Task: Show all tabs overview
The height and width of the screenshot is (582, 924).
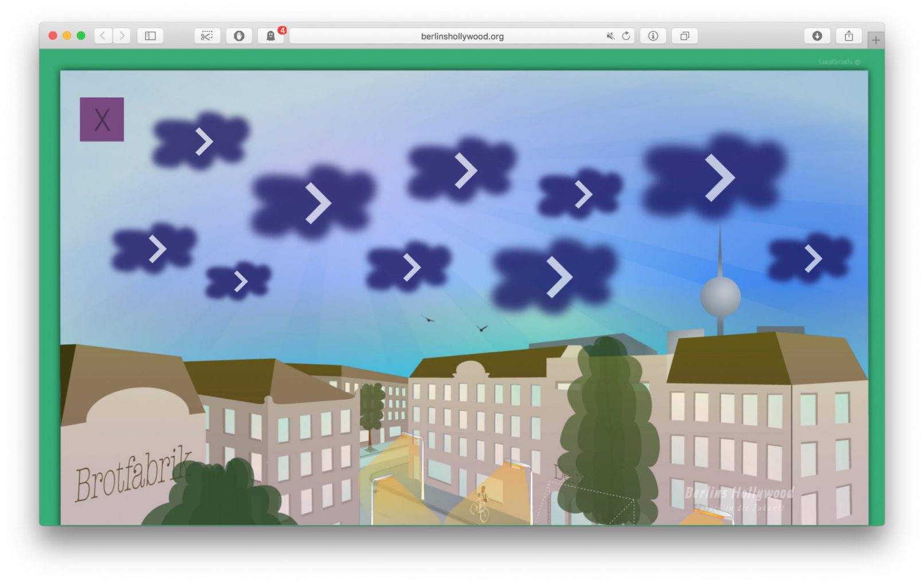Action: click(x=684, y=36)
